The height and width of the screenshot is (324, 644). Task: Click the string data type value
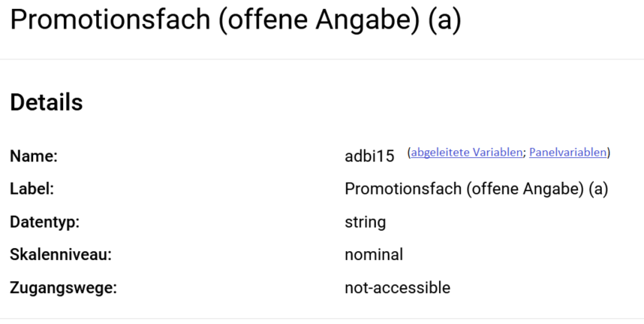pyautogui.click(x=365, y=222)
